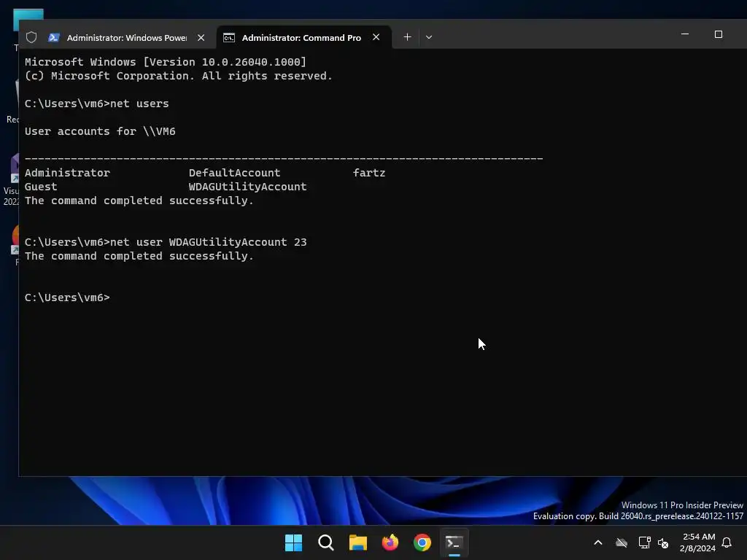
Task: Open the Windows Start menu
Action: 293,542
